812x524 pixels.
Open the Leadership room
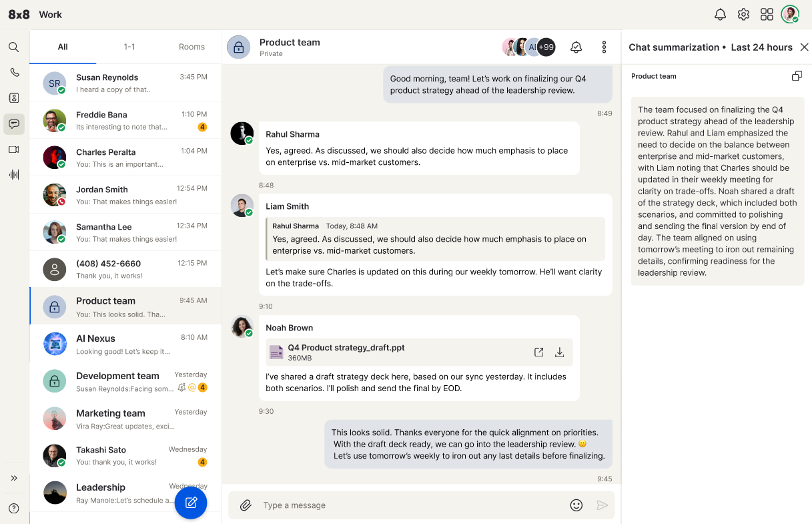125,493
